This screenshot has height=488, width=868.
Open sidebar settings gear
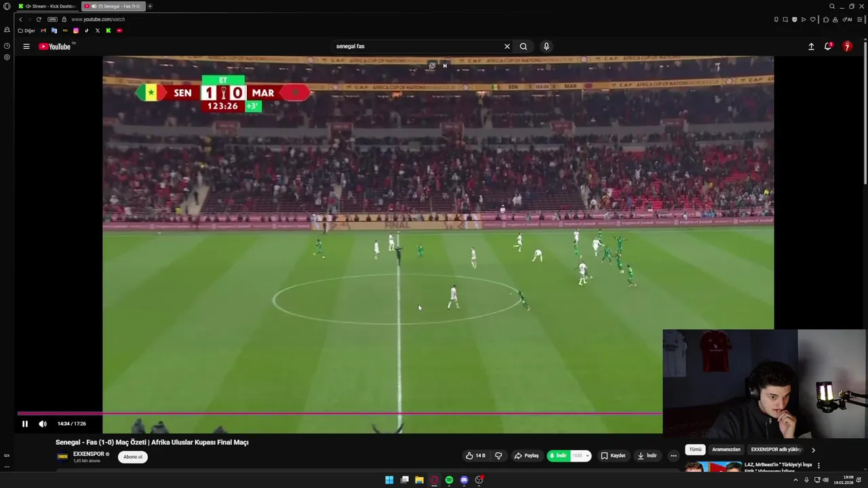[x=7, y=57]
